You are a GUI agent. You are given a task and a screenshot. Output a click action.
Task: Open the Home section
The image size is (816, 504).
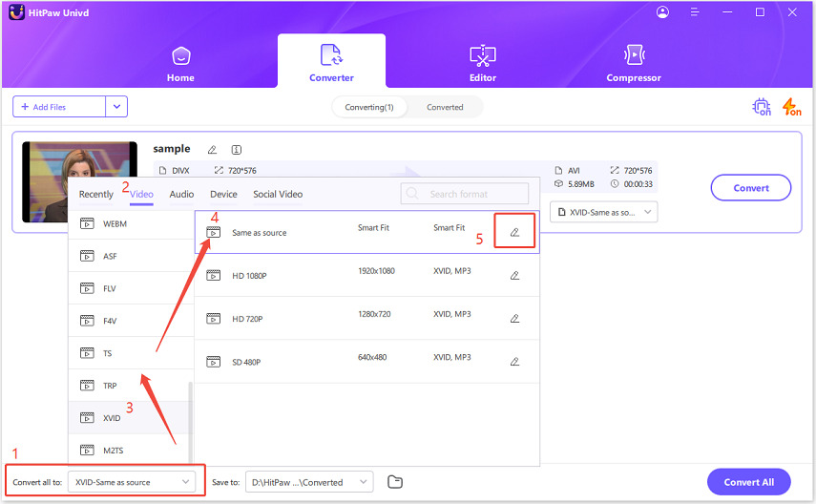click(x=180, y=64)
